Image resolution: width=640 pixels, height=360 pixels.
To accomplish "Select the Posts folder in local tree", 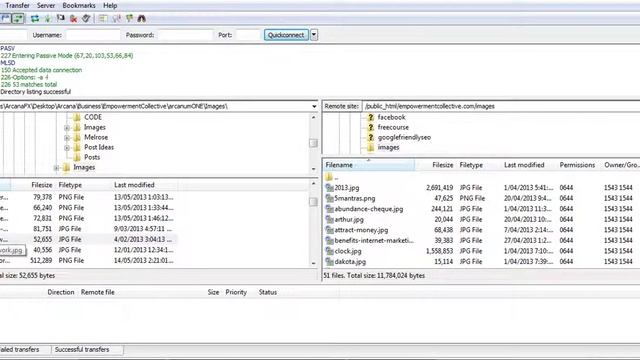I will [92, 157].
